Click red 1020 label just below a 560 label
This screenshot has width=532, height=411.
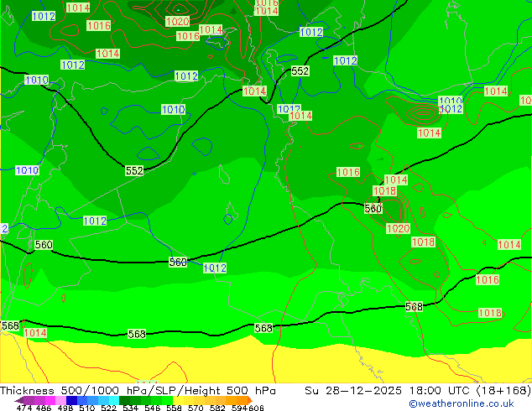[398, 228]
